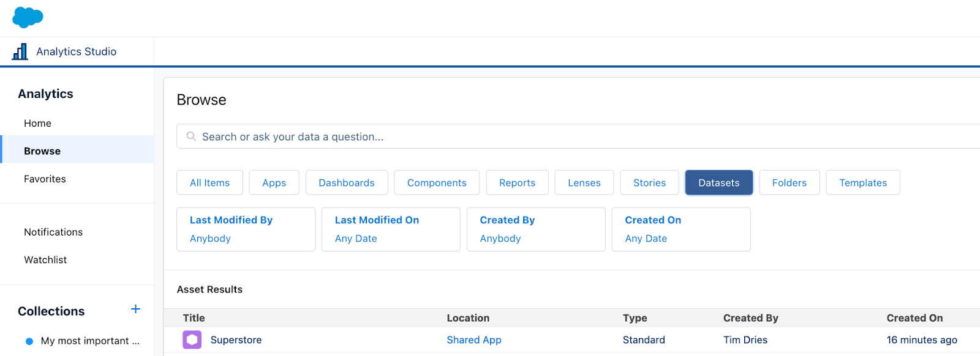Viewport: 980px width, 356px height.
Task: Sort by Created By column header
Action: (750, 317)
